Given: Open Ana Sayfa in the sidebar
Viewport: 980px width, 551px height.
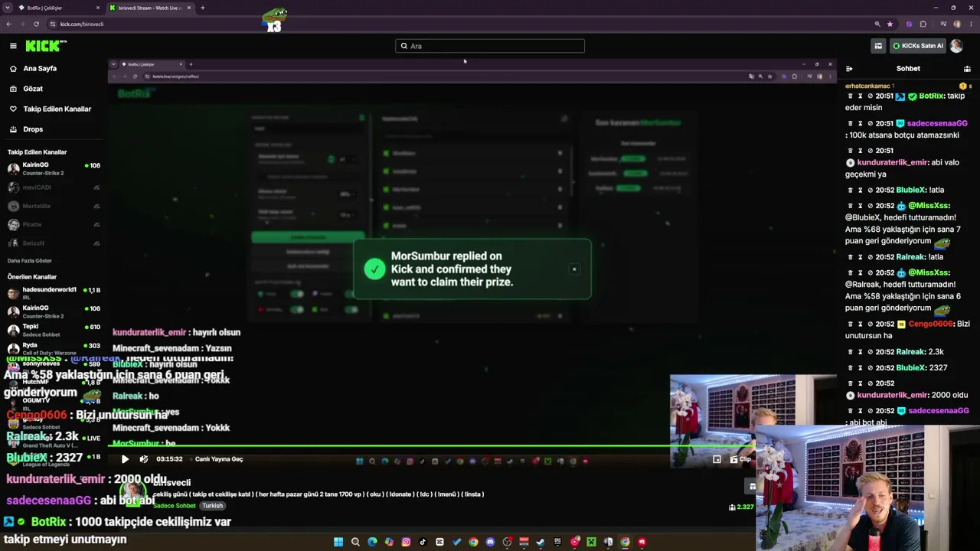Looking at the screenshot, I should [x=40, y=68].
